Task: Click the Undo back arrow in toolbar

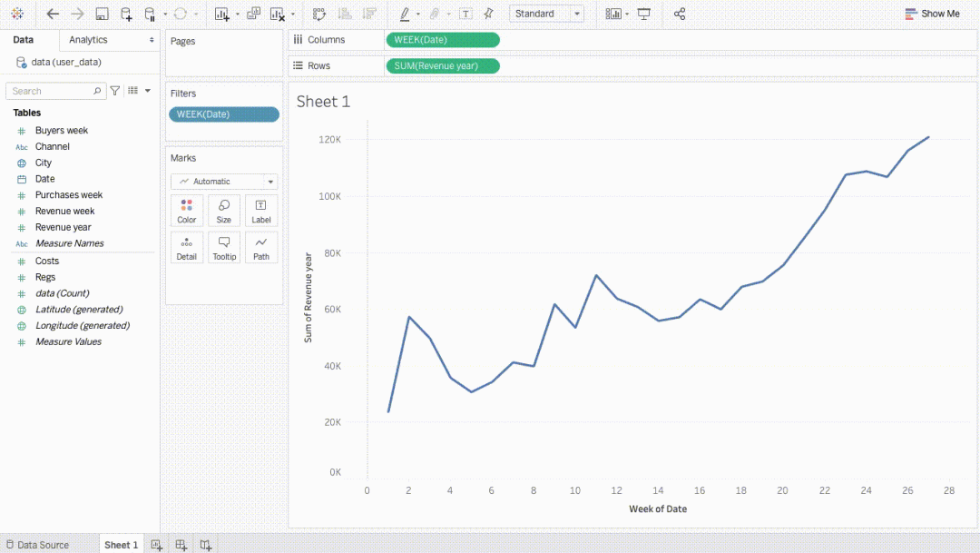Action: click(x=53, y=14)
